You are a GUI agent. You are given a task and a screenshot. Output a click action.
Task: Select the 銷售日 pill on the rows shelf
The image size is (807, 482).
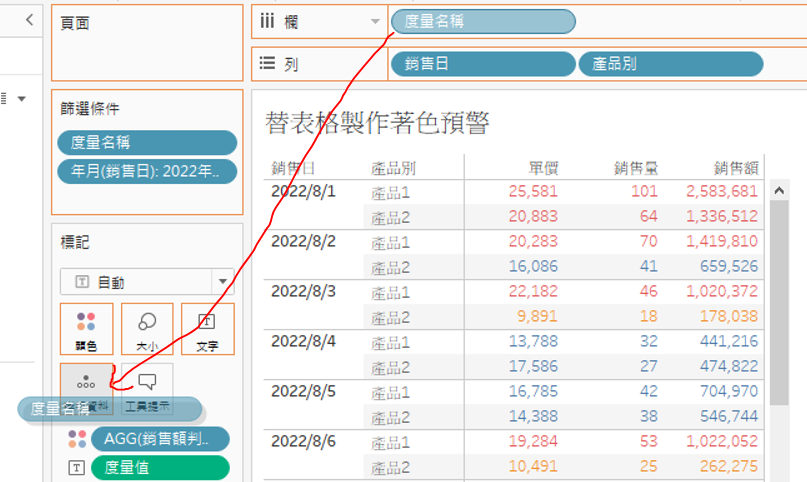click(483, 64)
